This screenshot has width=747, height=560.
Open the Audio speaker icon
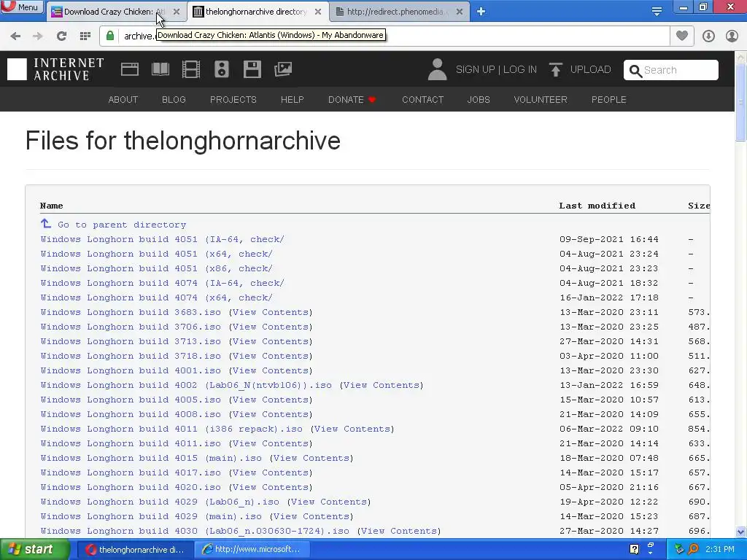coord(222,69)
